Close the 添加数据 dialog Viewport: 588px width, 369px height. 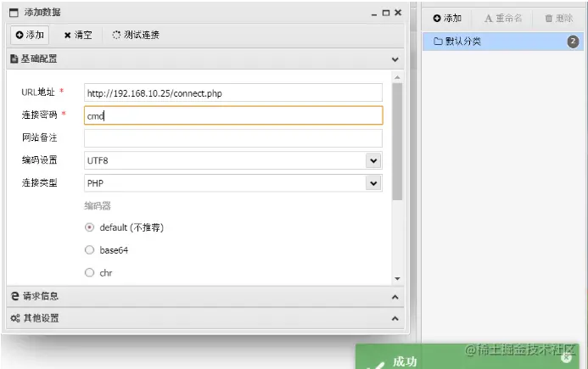tap(398, 13)
